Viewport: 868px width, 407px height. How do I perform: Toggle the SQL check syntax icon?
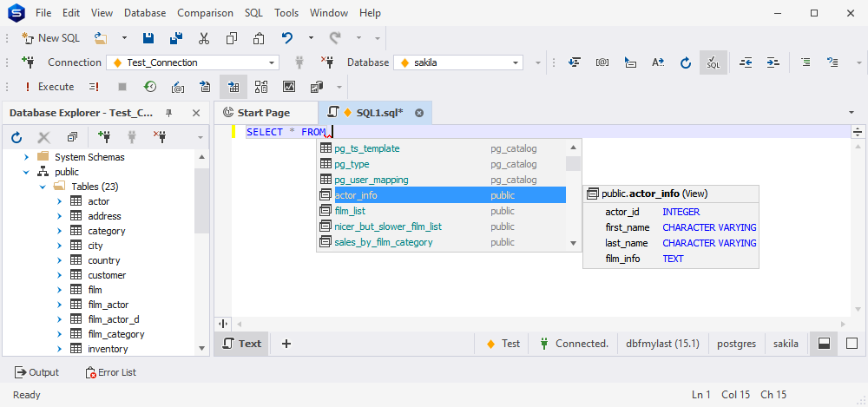point(713,62)
